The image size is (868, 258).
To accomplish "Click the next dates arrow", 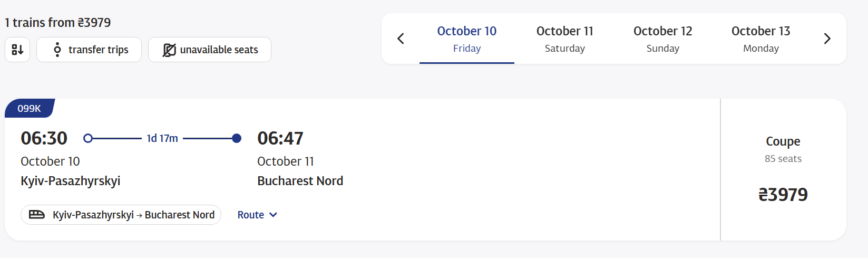I will point(827,39).
